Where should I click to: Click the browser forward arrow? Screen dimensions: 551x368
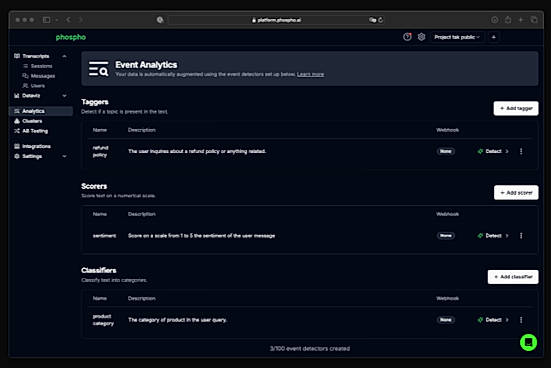coord(80,20)
